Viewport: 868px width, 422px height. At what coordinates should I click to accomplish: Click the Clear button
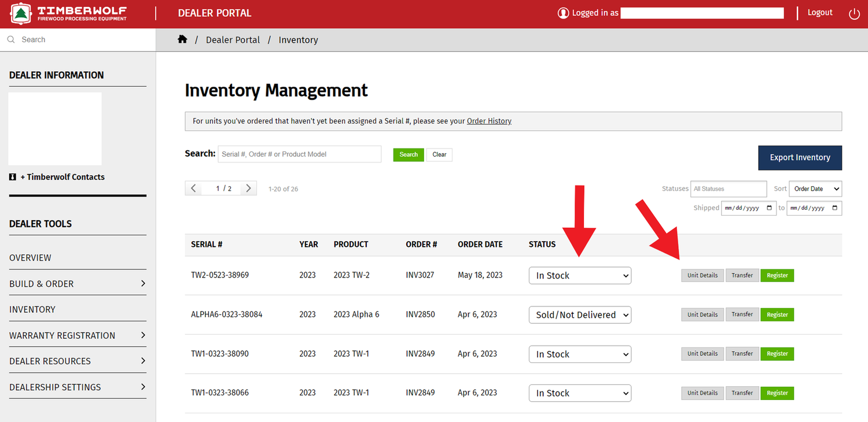click(x=439, y=154)
